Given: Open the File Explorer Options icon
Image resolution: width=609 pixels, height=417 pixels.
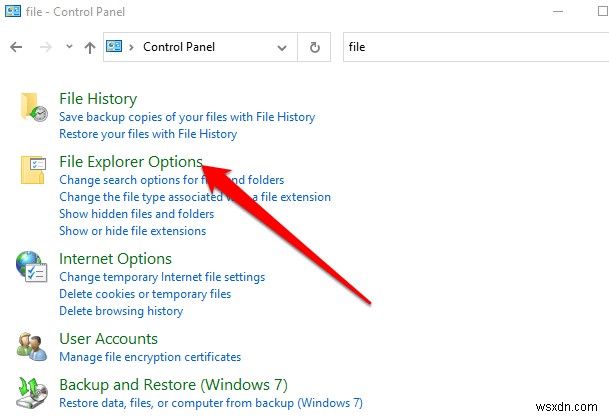Looking at the screenshot, I should pyautogui.click(x=33, y=170).
